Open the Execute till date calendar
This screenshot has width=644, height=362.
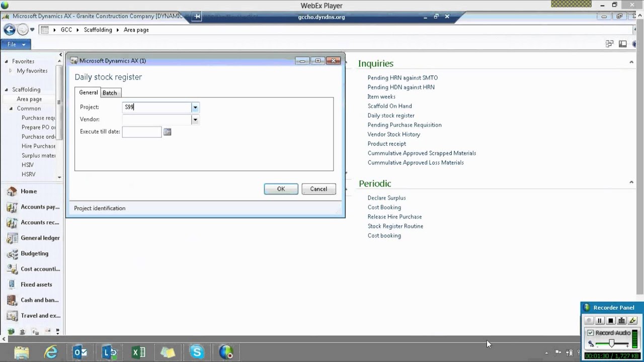coord(167,132)
